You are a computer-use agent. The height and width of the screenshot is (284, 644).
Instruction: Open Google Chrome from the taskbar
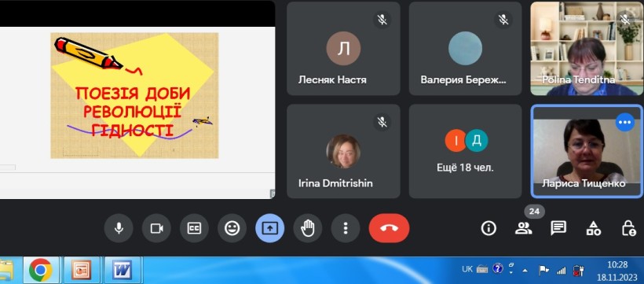pos(41,270)
